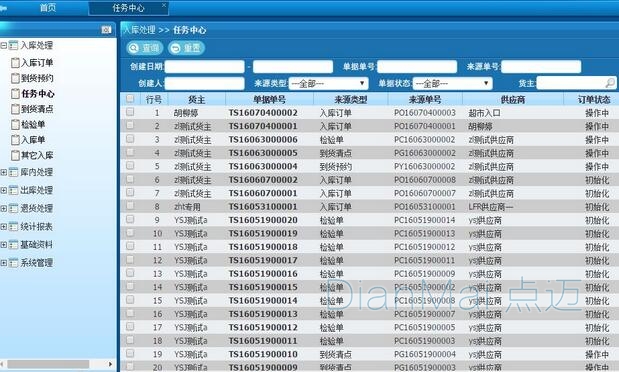Open 到货清点 in the sidebar tree

point(37,109)
